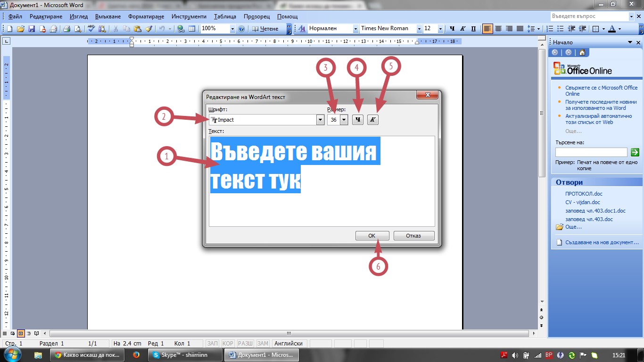This screenshot has height=362, width=644.
Task: Click the font color A button
Action: [612, 29]
